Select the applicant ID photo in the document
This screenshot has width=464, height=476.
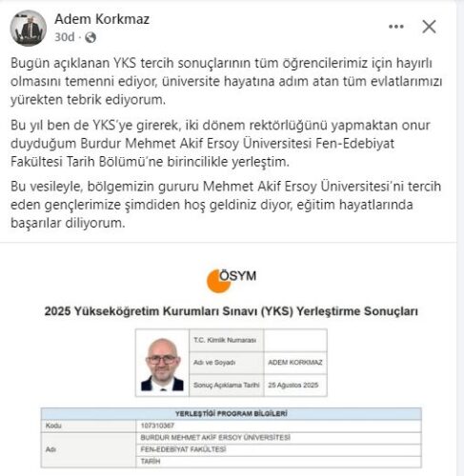[x=162, y=364]
